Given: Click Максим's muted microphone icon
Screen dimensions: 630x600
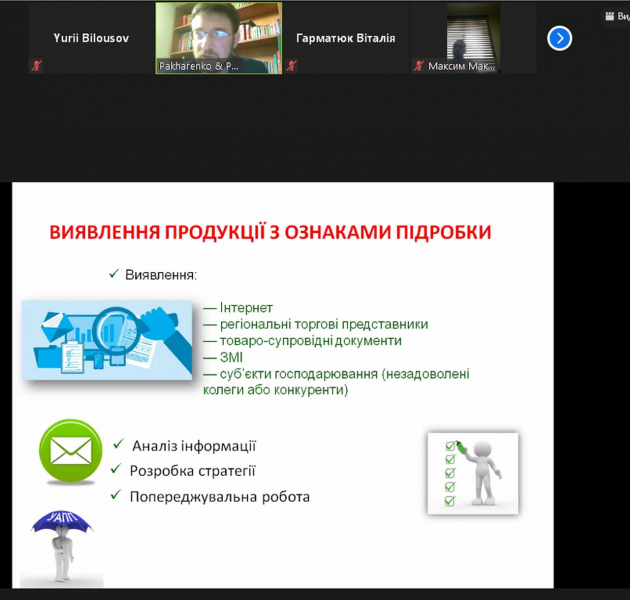Looking at the screenshot, I should 419,66.
